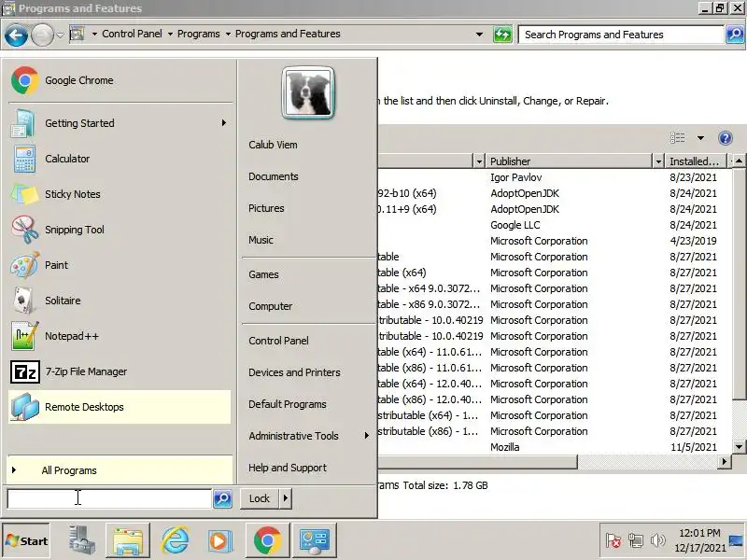
Task: Open Help and Support
Action: (288, 468)
